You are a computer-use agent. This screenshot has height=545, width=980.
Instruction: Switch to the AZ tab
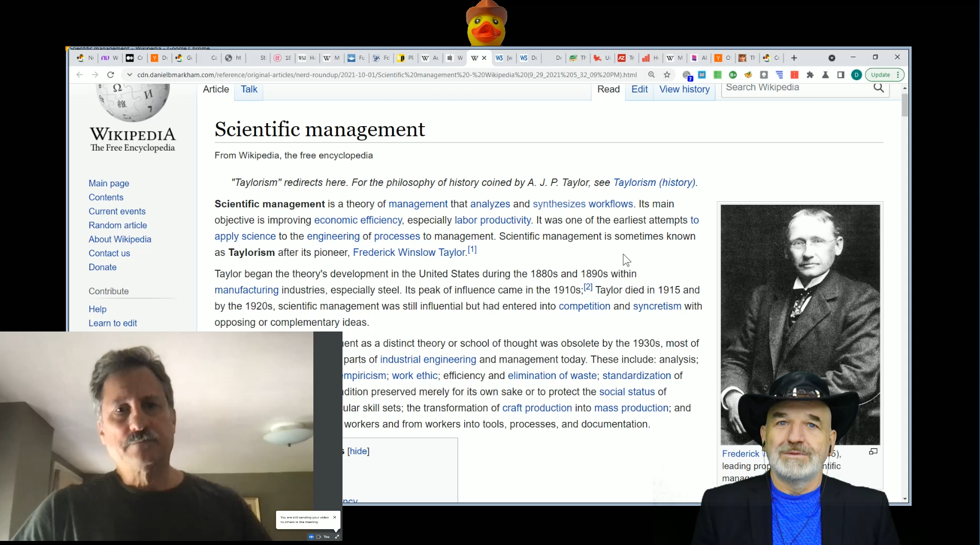click(626, 58)
